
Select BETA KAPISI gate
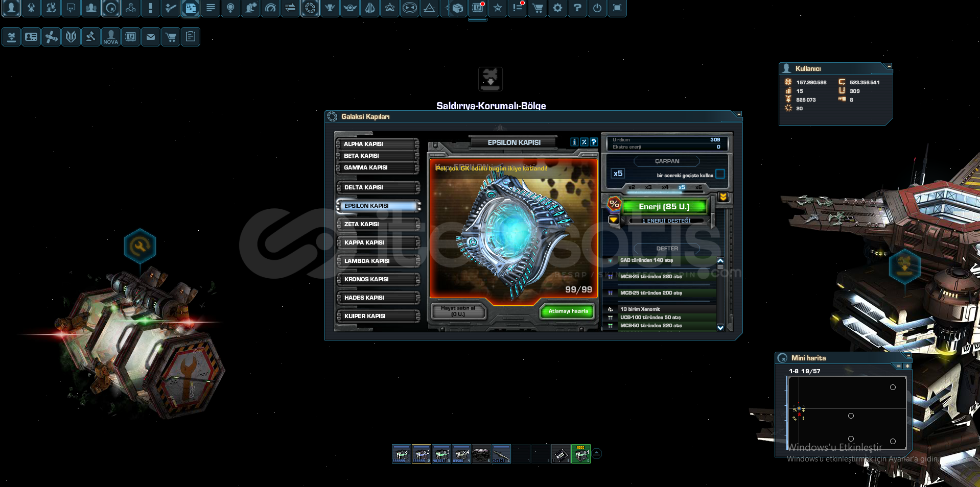378,156
